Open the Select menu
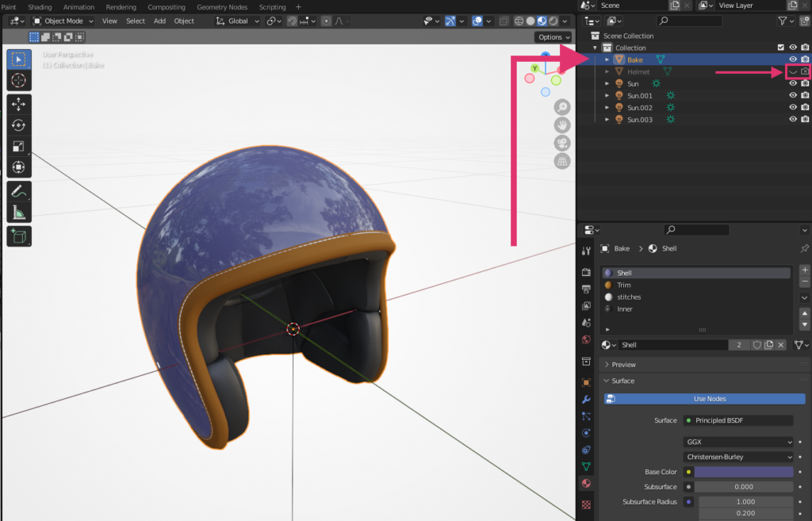This screenshot has width=812, height=521. pyautogui.click(x=136, y=21)
